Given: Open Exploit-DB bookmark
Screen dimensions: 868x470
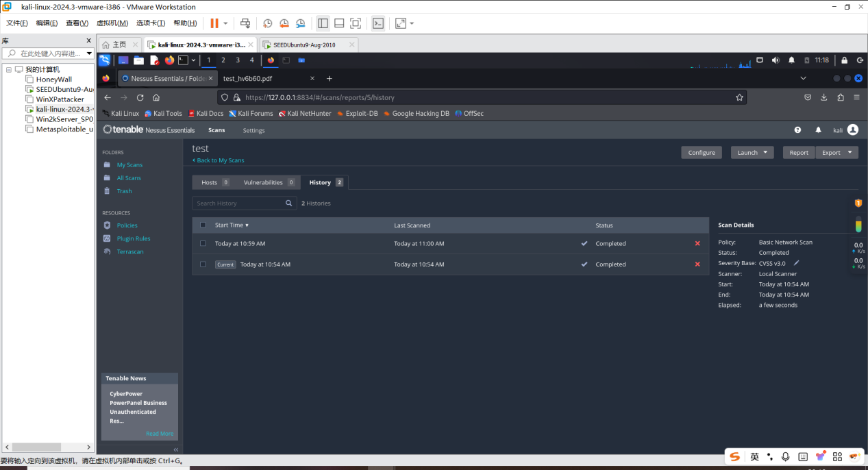Looking at the screenshot, I should pyautogui.click(x=357, y=114).
